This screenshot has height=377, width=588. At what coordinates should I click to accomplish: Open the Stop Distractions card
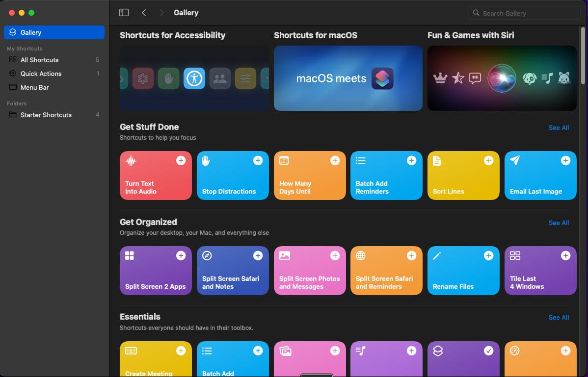(x=233, y=176)
